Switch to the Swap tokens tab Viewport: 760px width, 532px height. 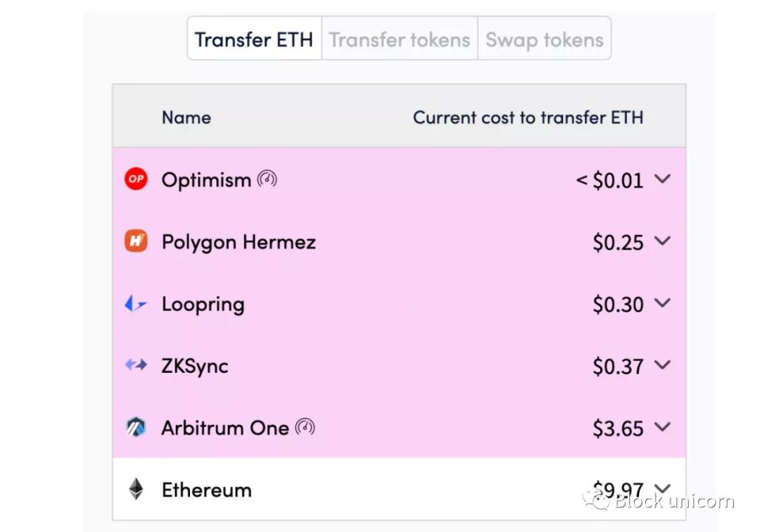545,39
